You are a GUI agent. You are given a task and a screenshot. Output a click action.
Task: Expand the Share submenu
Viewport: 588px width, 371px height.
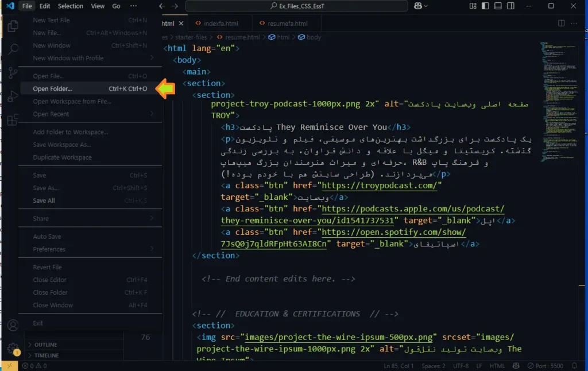tap(90, 219)
